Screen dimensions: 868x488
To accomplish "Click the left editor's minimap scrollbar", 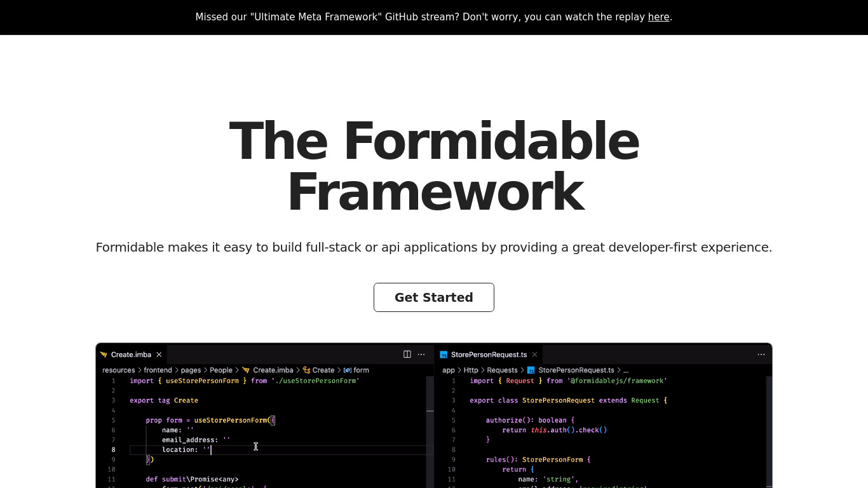I will 430,432.
